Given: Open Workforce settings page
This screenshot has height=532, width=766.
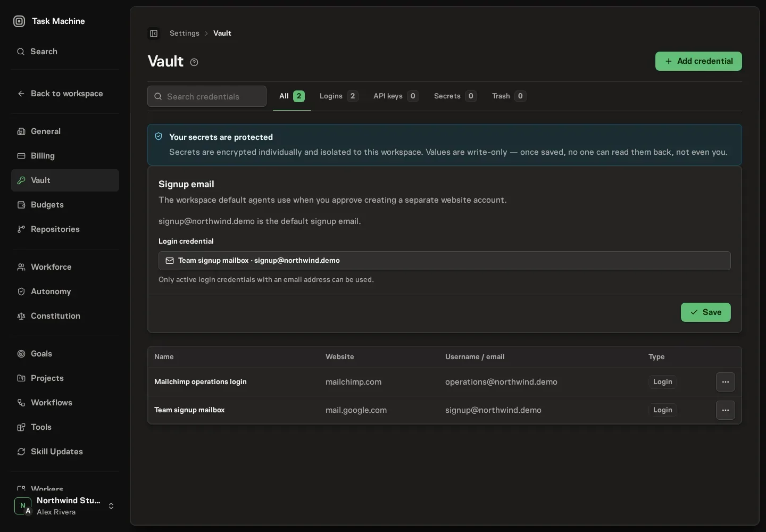Looking at the screenshot, I should 65,267.
